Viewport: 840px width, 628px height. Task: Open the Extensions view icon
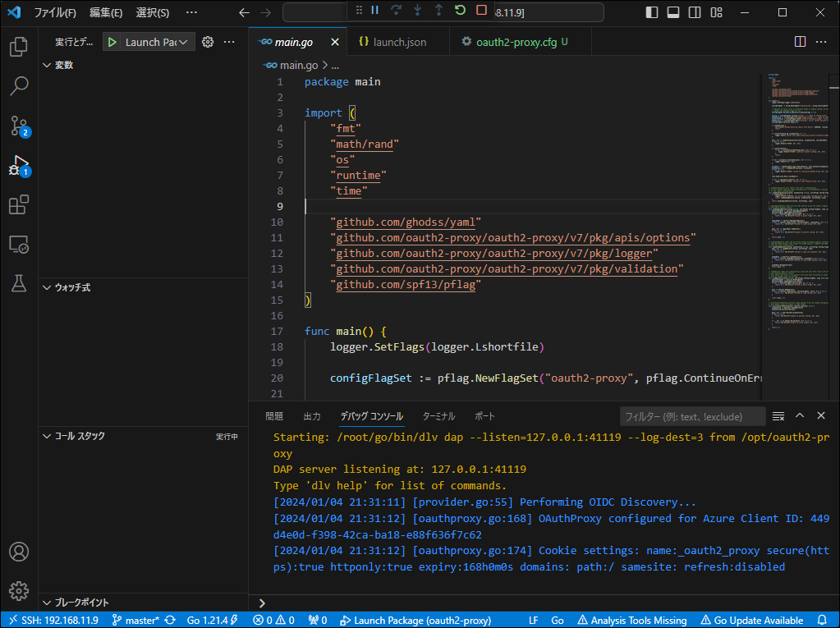[x=19, y=204]
